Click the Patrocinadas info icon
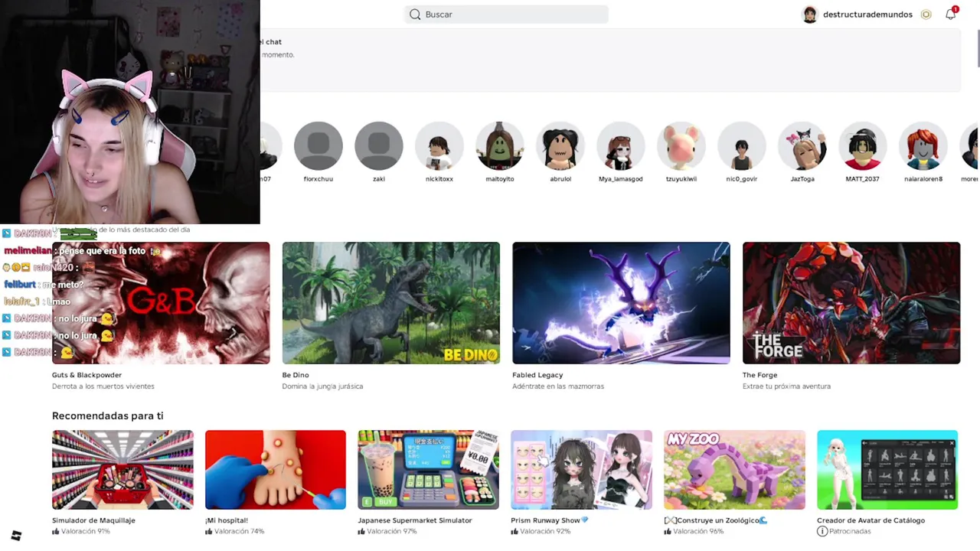Screen dimensions: 980x551 click(x=822, y=531)
